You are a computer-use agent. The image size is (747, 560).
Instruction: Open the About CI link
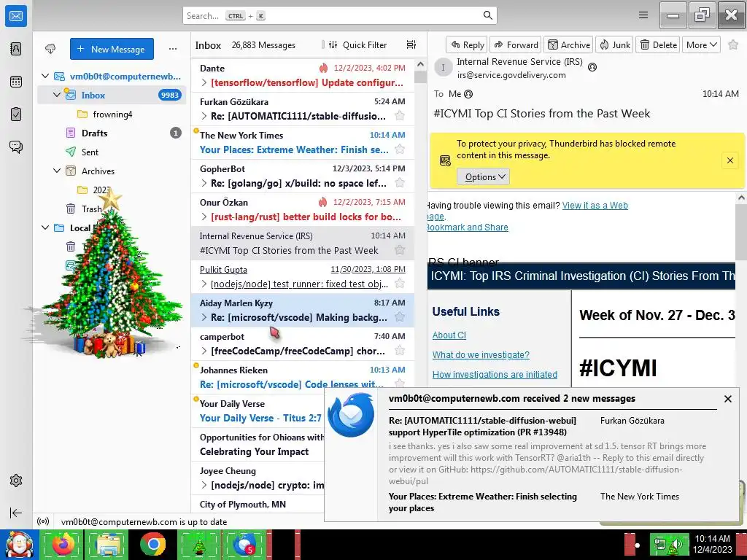tap(449, 335)
